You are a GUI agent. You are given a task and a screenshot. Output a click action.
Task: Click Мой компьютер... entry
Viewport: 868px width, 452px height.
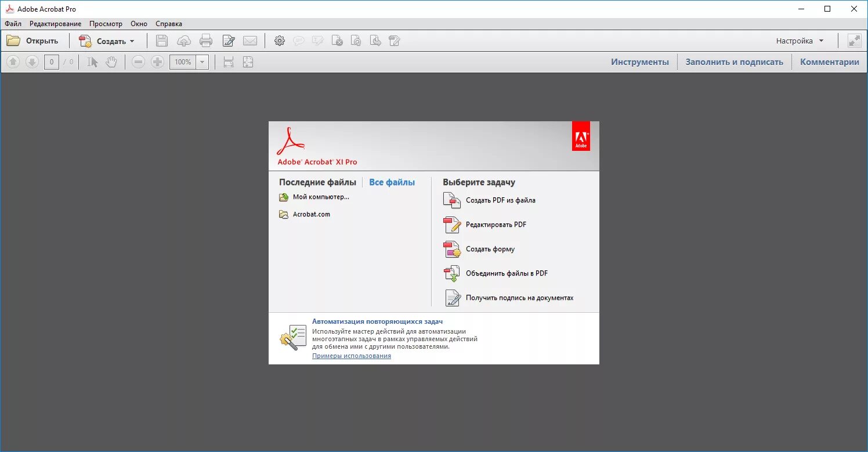(321, 197)
